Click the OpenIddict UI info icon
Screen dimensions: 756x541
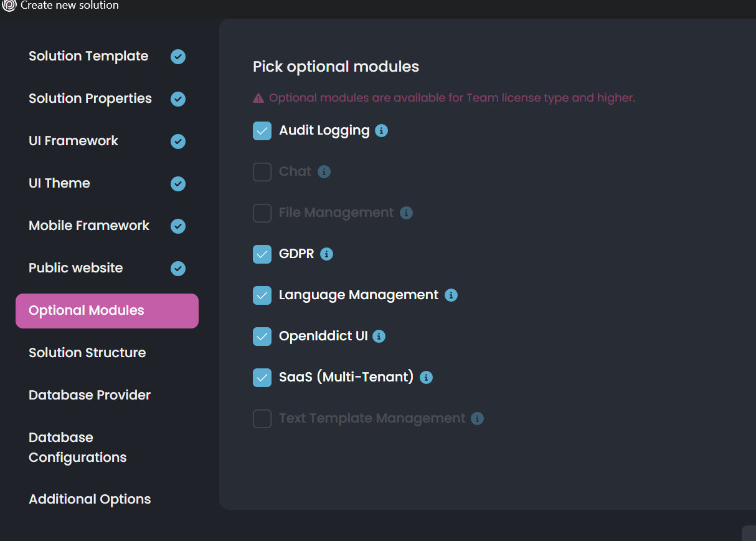[379, 337]
